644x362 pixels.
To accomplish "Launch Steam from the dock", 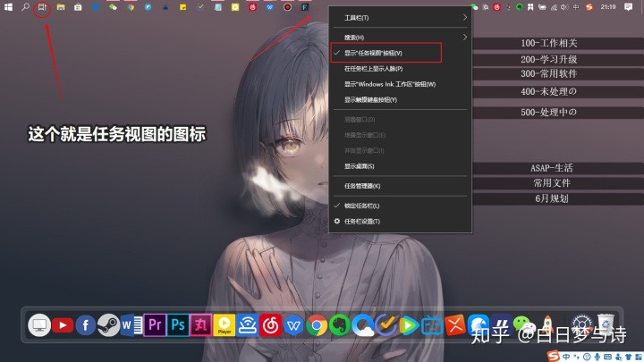I will tap(108, 325).
